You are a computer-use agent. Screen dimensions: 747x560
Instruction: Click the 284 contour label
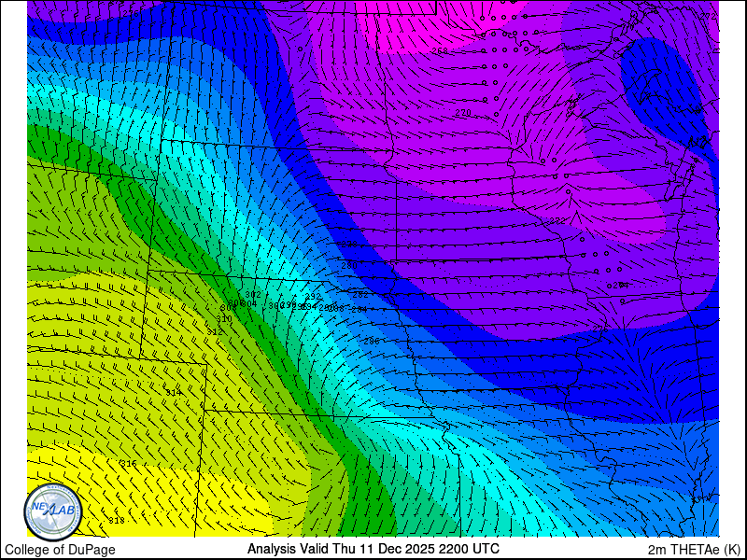coord(359,310)
